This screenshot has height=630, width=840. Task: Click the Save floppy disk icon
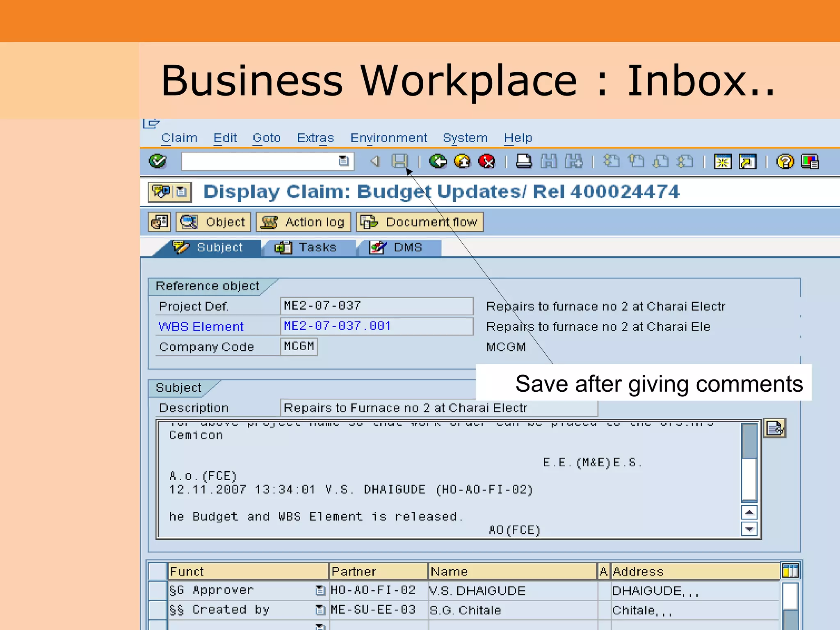click(x=399, y=161)
